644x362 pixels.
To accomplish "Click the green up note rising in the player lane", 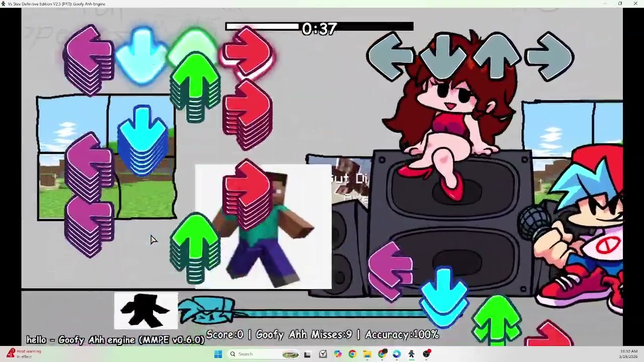I will tap(497, 321).
